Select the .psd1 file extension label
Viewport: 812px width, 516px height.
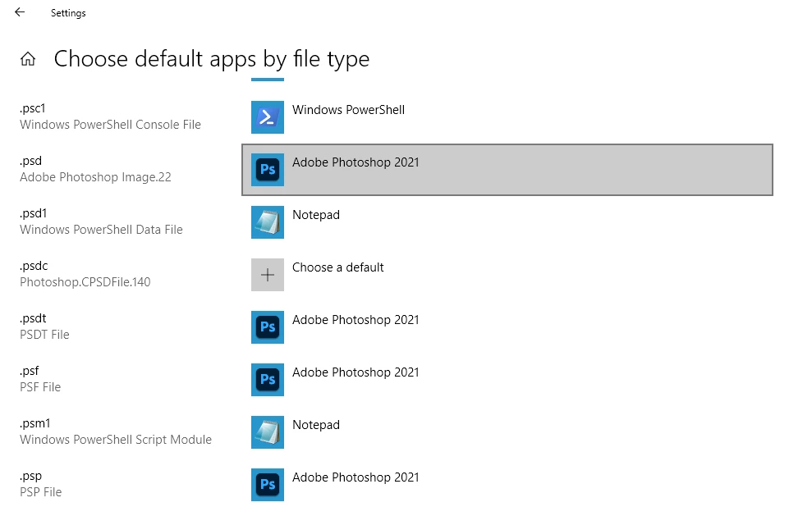click(33, 213)
